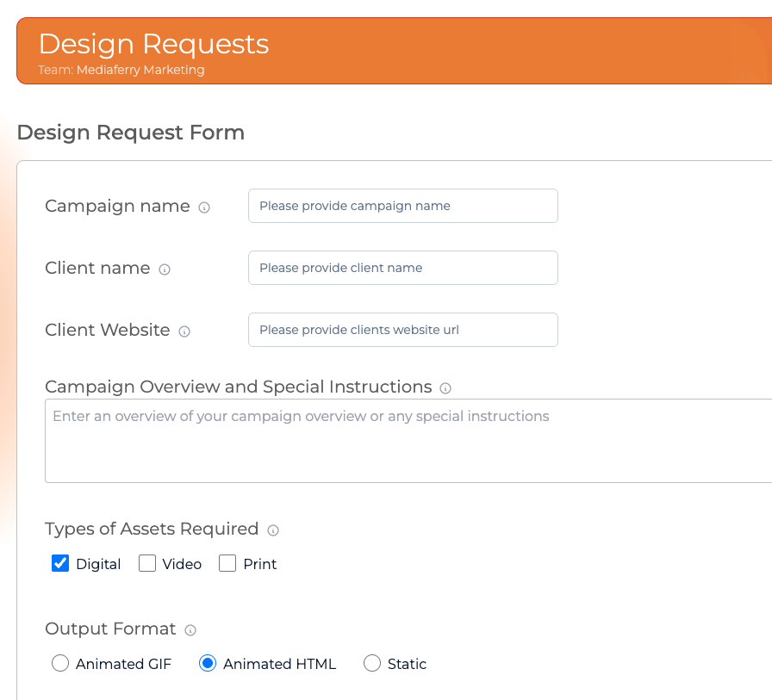
Task: Enable the Video asset type checkbox
Action: pos(147,564)
